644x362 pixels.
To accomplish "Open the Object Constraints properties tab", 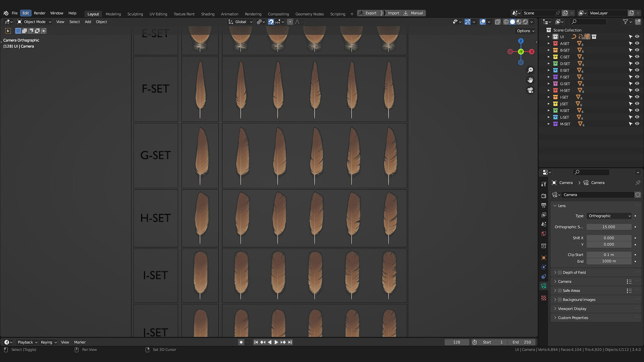I will [544, 277].
